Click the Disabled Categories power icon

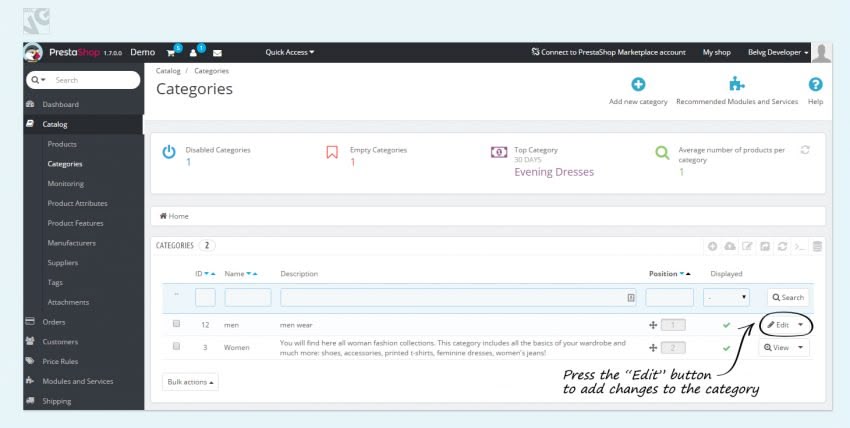pyautogui.click(x=169, y=152)
